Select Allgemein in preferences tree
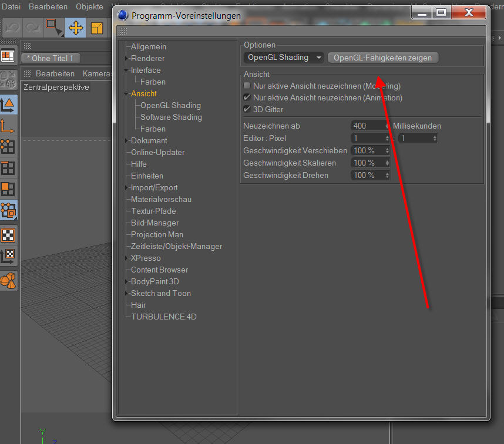504x444 pixels. 149,46
